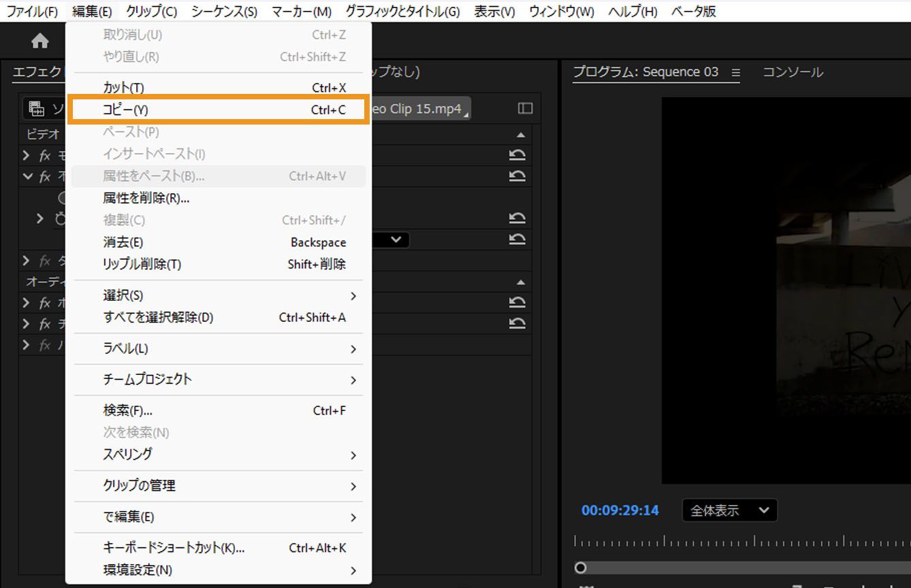
Task: Click the video preview in the program monitor
Action: click(x=786, y=290)
